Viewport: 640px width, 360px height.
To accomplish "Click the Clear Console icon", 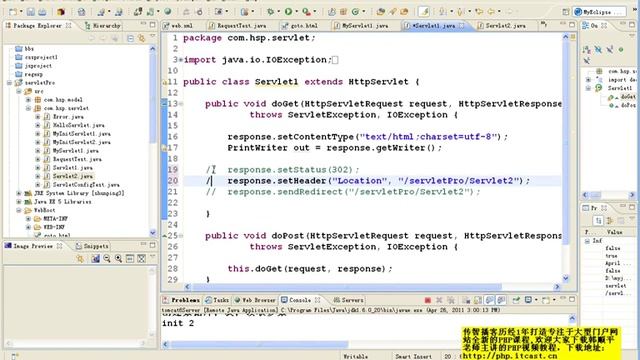I will [x=466, y=300].
